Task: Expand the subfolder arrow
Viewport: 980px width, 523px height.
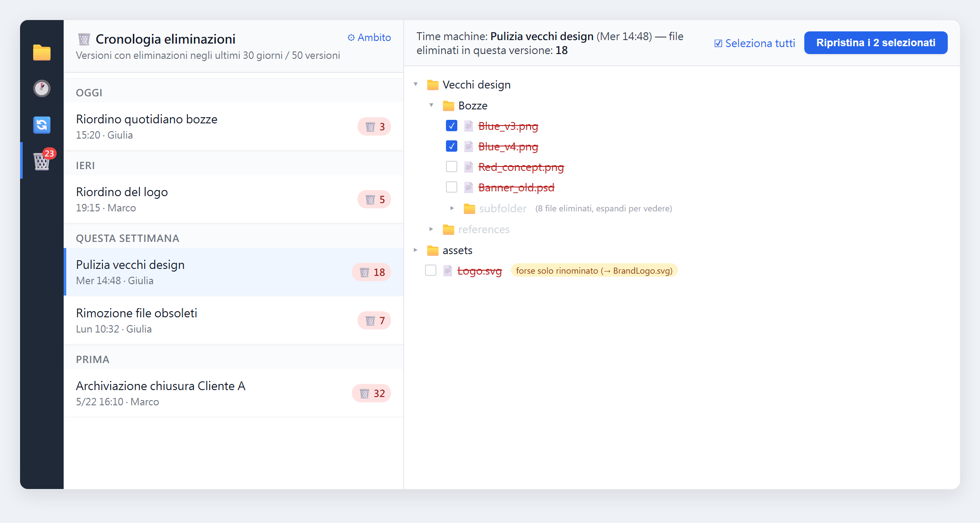Action: [452, 208]
